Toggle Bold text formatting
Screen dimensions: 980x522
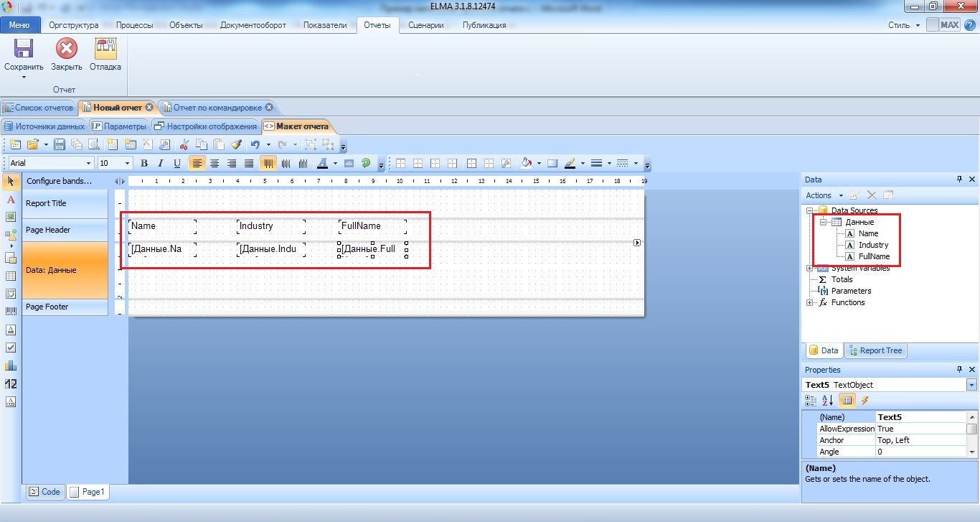(144, 164)
